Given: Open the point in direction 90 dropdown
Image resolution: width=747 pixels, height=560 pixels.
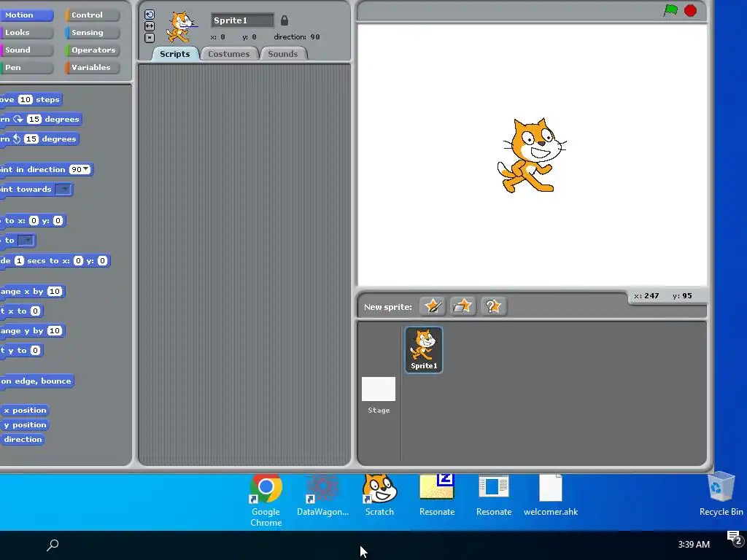Looking at the screenshot, I should [x=86, y=169].
